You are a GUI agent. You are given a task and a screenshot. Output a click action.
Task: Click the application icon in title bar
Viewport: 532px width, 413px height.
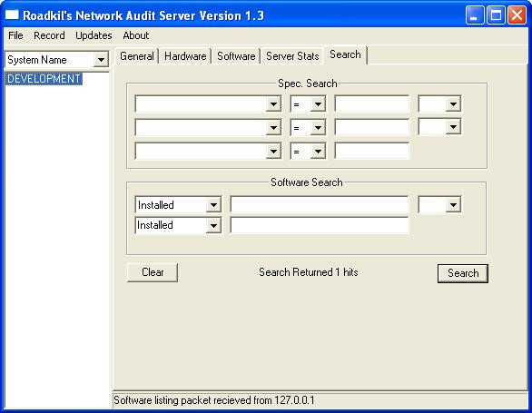pos(12,15)
